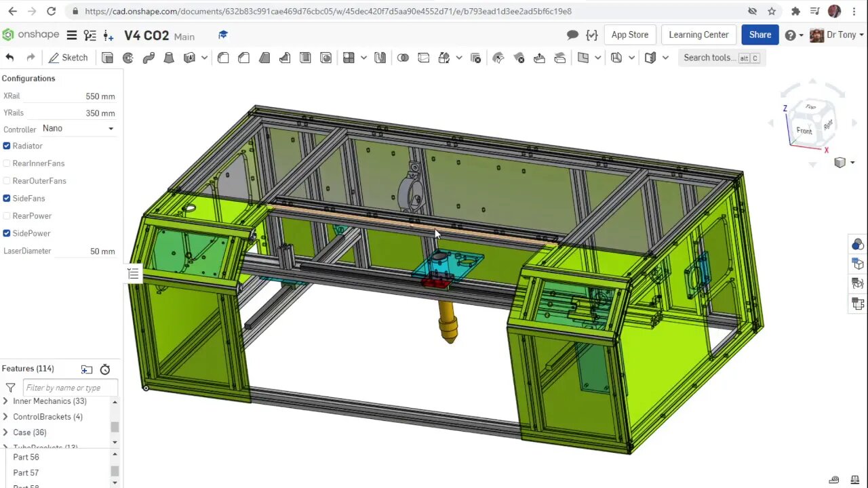868x488 pixels.
Task: Toggle rollback timer icon in Features header
Action: 105,369
